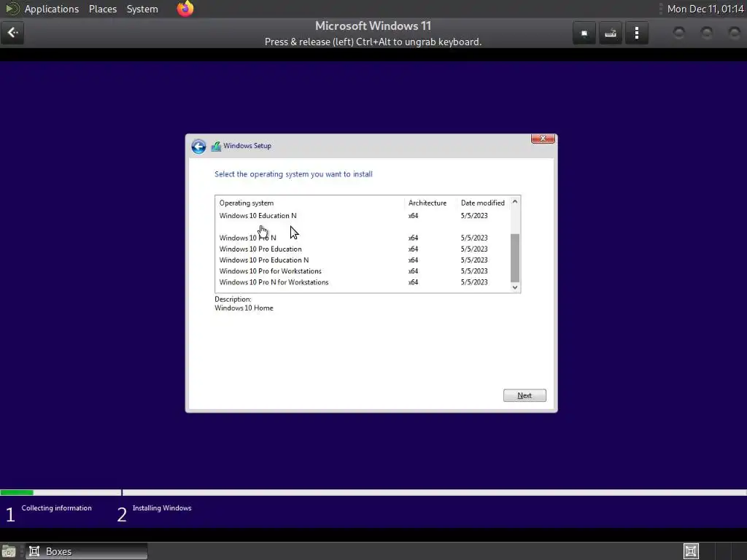Select Windows 10 Pro Education row

(362, 249)
